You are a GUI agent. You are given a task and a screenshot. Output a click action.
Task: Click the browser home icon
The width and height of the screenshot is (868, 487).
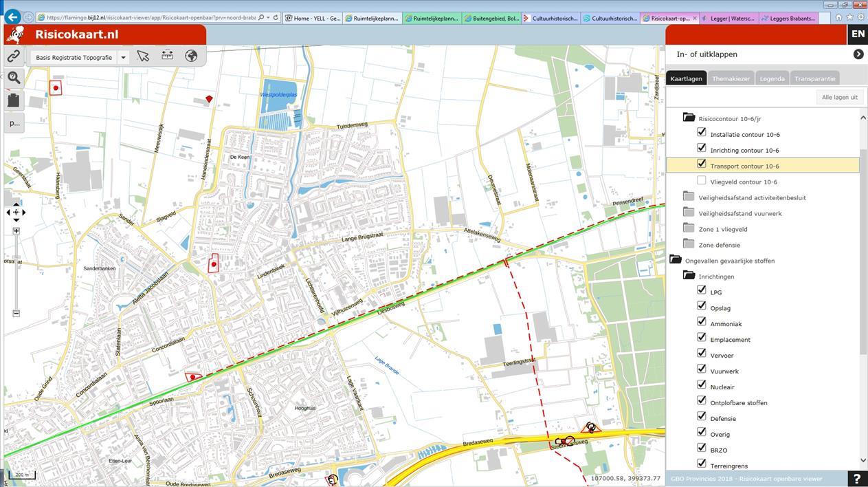tap(838, 17)
